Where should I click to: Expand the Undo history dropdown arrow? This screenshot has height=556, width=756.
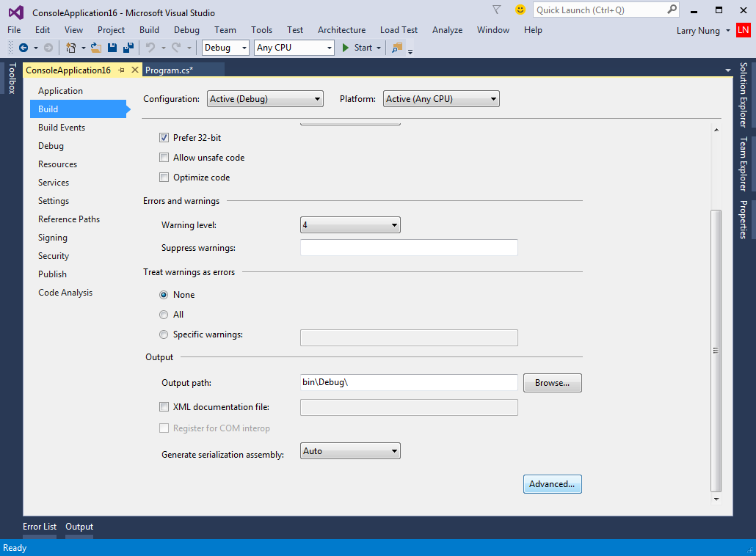tap(164, 48)
